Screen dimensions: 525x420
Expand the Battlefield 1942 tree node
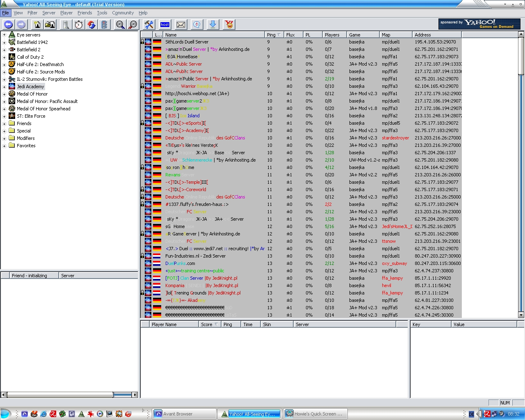[x=4, y=42]
